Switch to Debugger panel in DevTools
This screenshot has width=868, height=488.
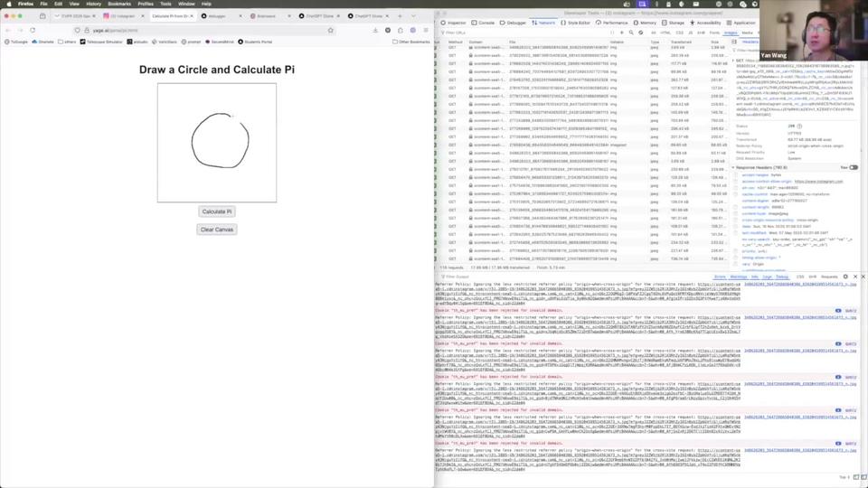(514, 23)
